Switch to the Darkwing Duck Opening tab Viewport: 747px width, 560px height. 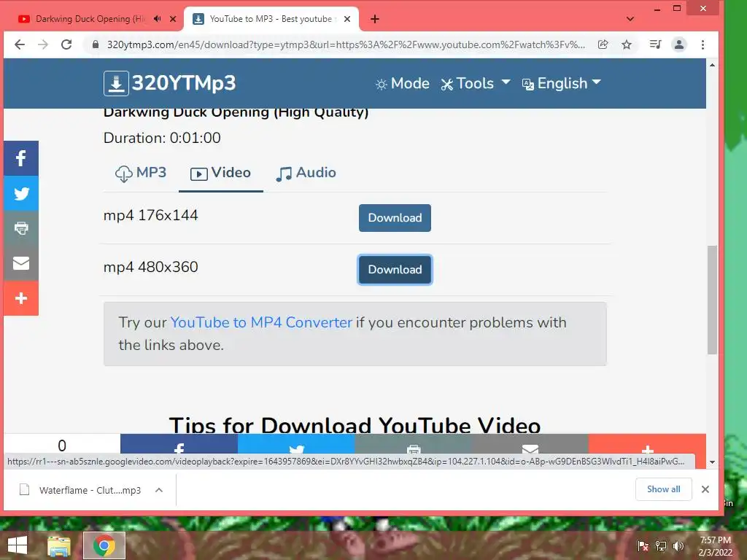pos(90,19)
